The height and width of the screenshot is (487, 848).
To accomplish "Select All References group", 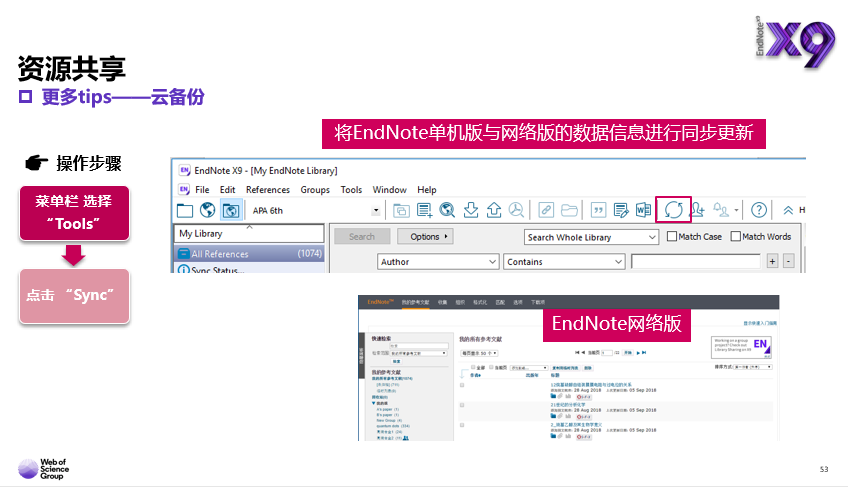I will (x=249, y=254).
